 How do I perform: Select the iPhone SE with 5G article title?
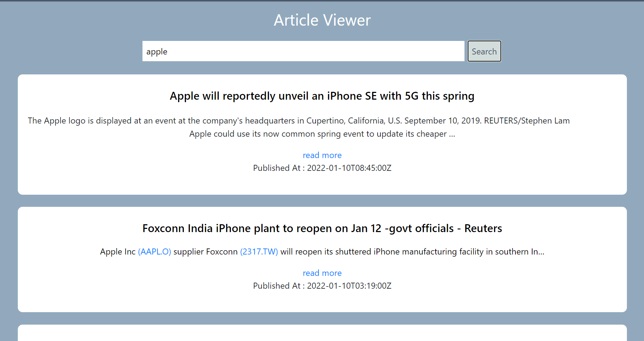pos(322,96)
